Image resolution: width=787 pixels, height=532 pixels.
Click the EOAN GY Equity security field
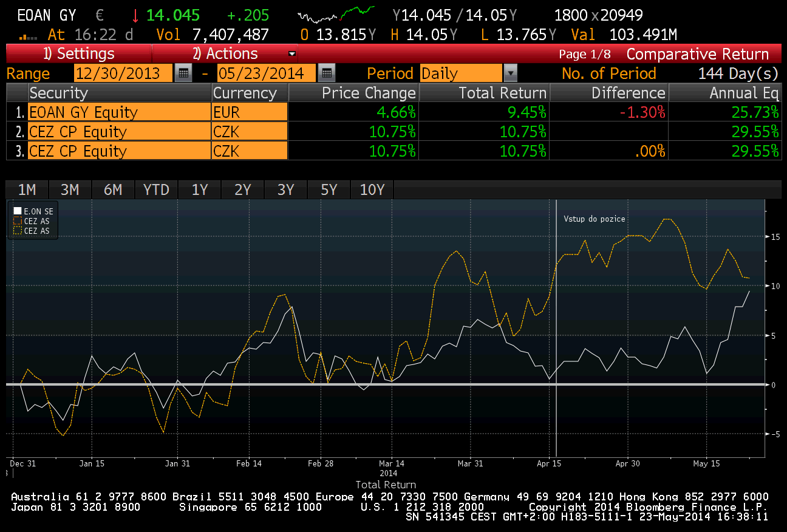[x=119, y=112]
